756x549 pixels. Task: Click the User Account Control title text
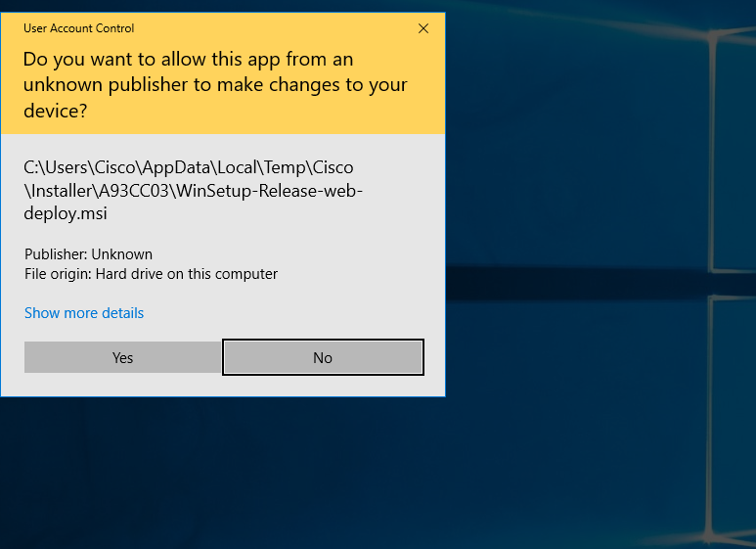(x=78, y=28)
